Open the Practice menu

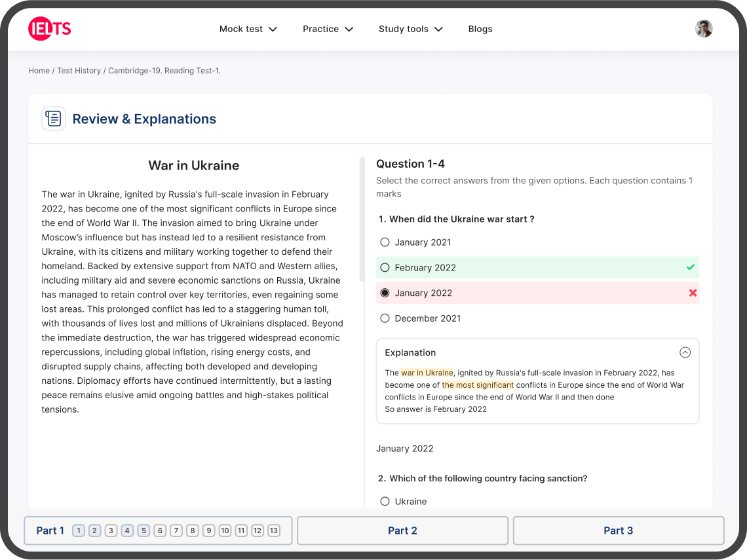tap(328, 28)
